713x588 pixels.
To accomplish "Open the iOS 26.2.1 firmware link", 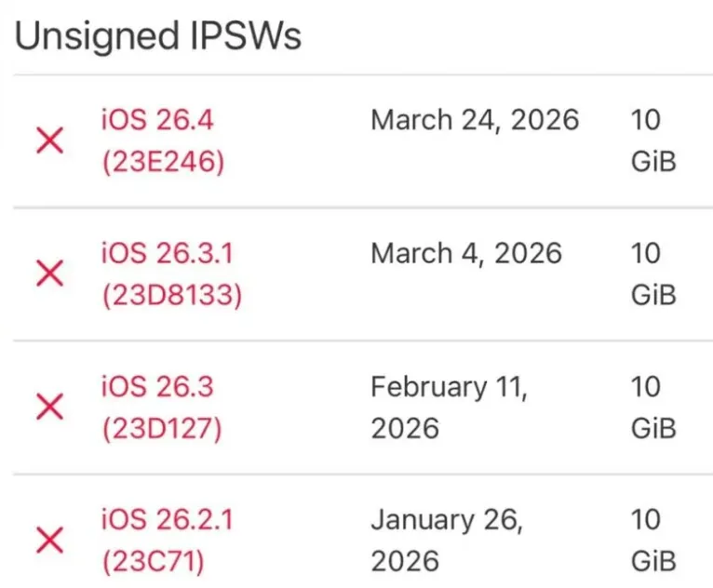I will pyautogui.click(x=167, y=519).
